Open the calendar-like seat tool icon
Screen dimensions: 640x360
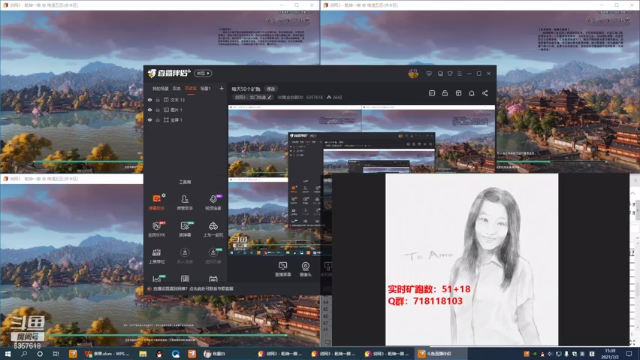157,256
